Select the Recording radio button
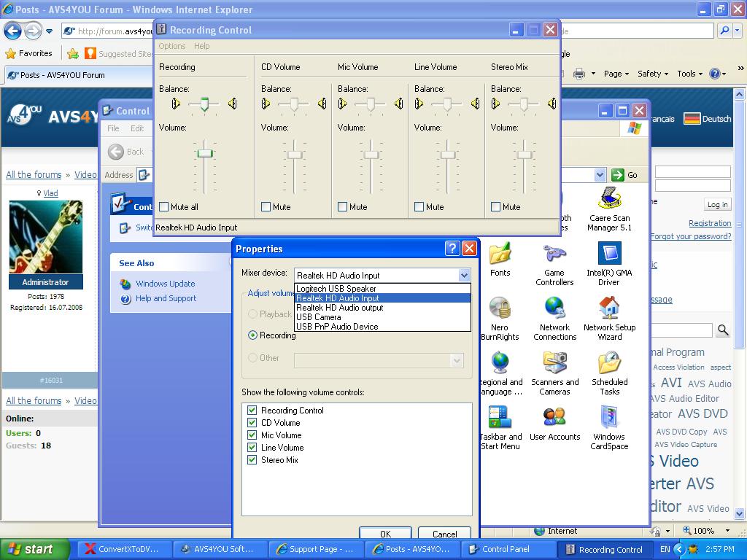747x560 pixels. [253, 335]
